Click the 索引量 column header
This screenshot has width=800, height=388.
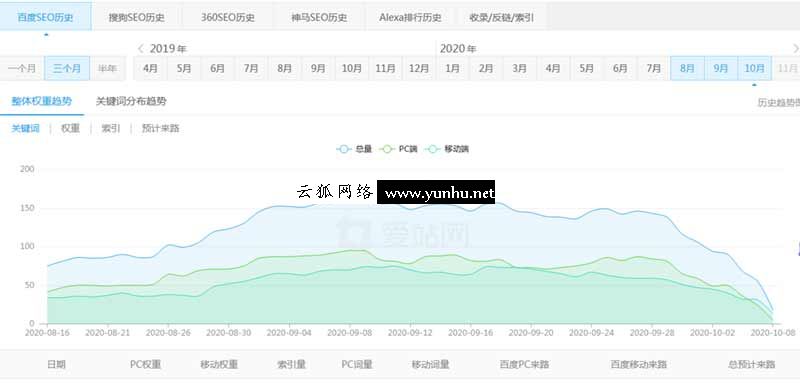291,365
